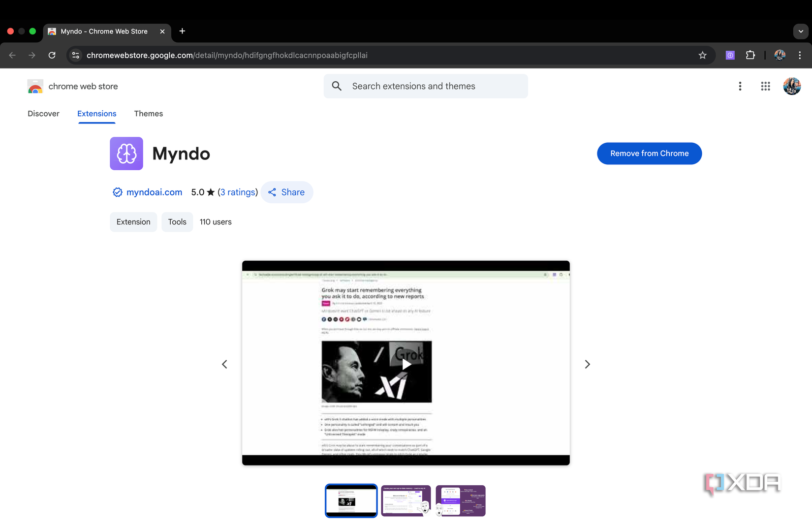812x528 pixels.
Task: Switch to the Themes tab
Action: click(148, 114)
